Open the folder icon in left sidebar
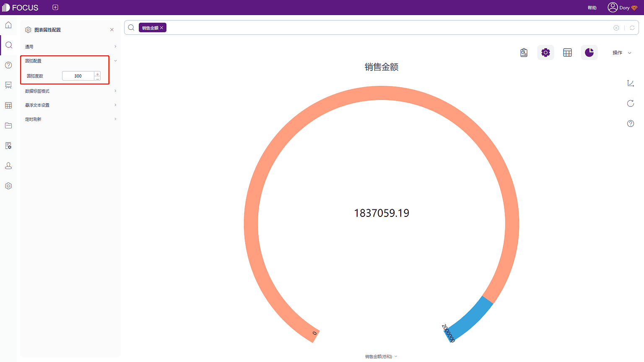The image size is (644, 362). pyautogui.click(x=8, y=125)
